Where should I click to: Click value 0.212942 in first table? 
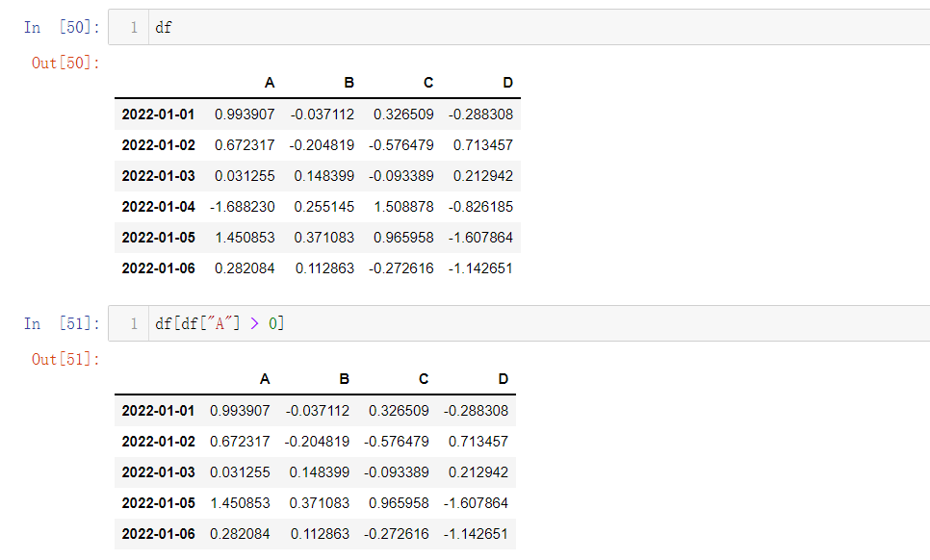483,176
